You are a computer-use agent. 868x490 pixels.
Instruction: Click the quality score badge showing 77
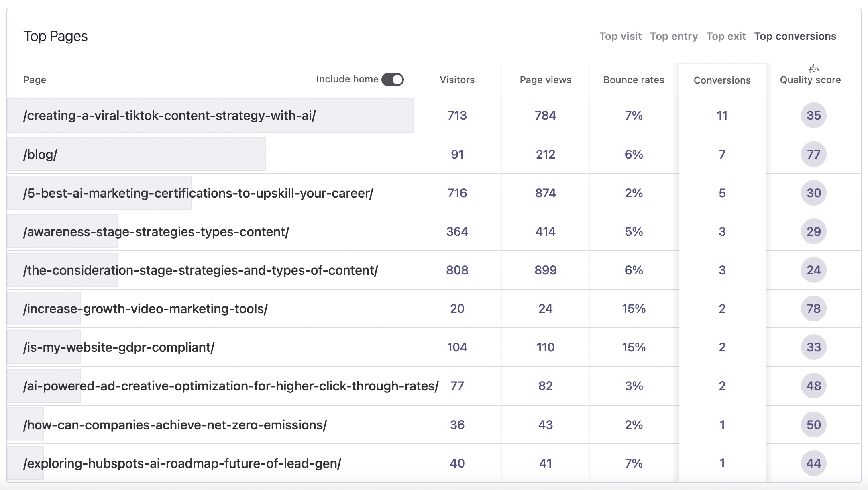pos(813,154)
